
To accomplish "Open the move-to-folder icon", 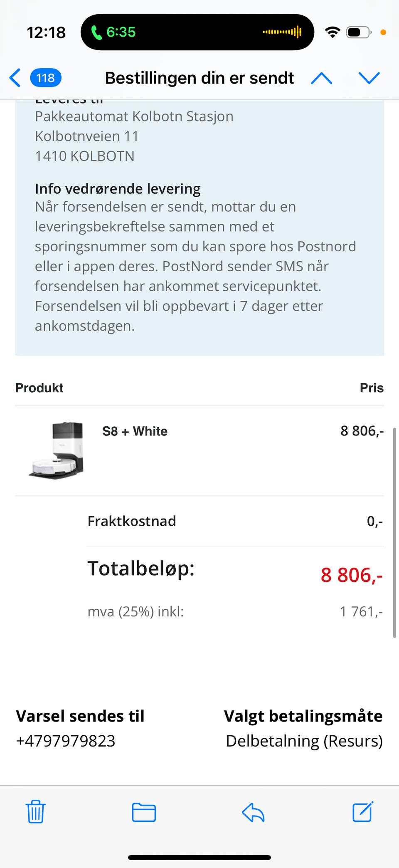I will 144,812.
